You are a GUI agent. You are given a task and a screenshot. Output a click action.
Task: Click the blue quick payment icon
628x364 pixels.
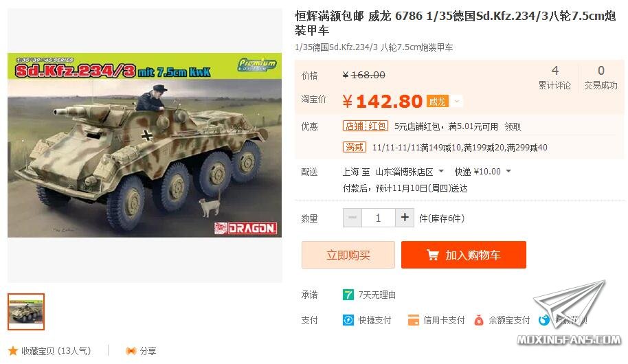pyautogui.click(x=348, y=320)
